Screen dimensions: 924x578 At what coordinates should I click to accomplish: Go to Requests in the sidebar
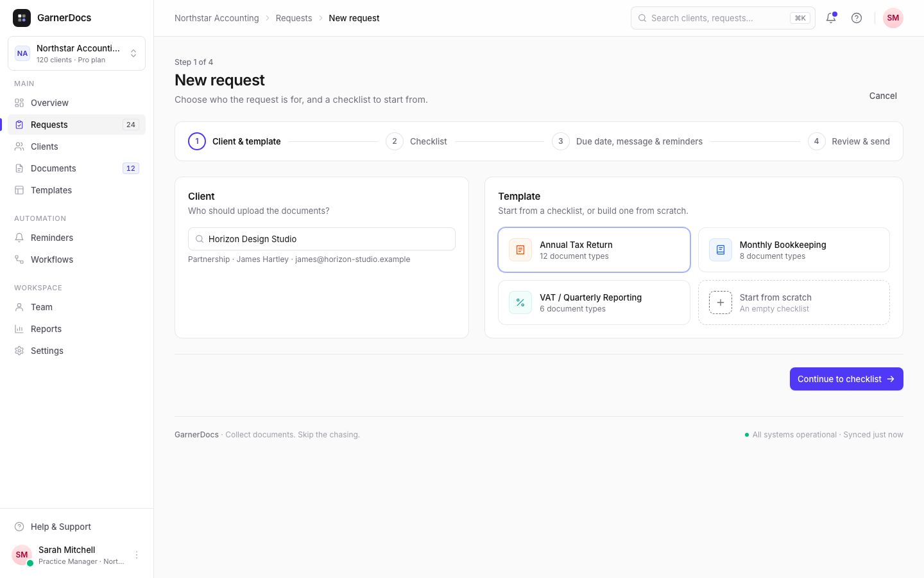tap(77, 125)
